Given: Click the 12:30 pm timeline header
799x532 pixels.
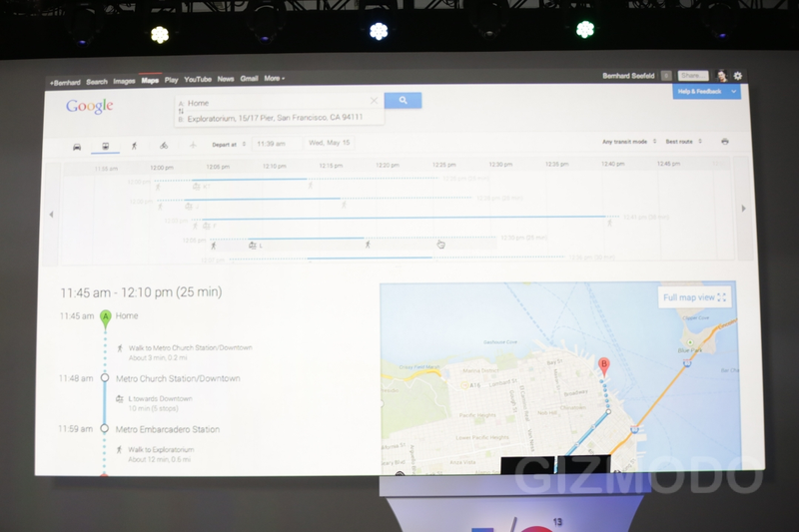Looking at the screenshot, I should tap(500, 165).
